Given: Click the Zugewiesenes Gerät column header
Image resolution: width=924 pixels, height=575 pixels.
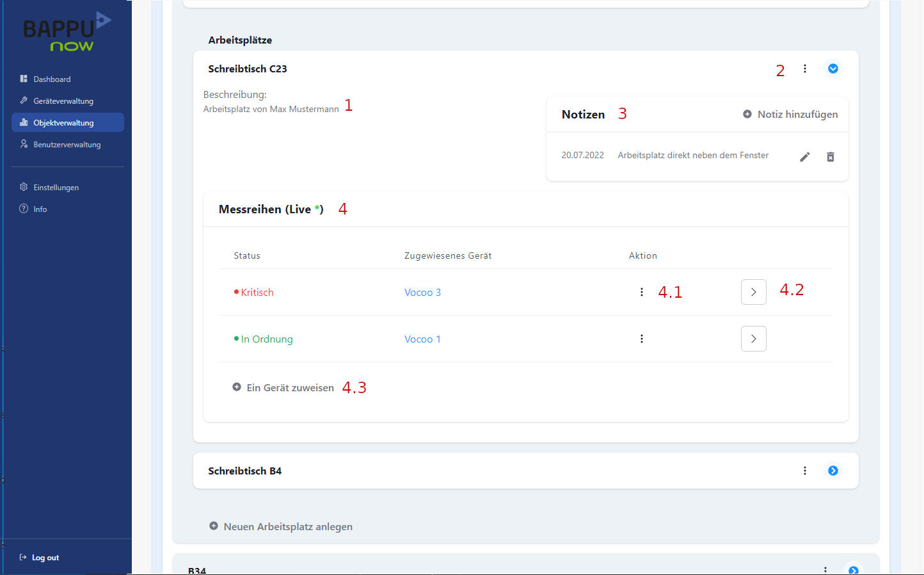Looking at the screenshot, I should point(448,255).
